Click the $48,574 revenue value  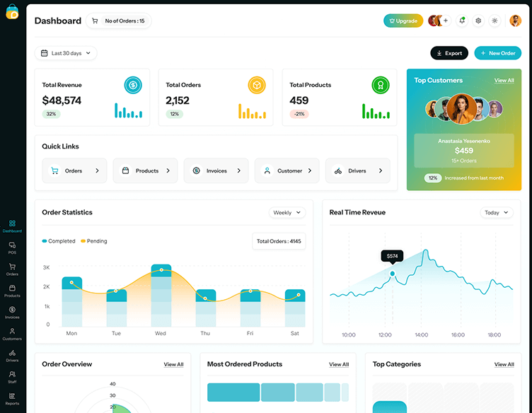[62, 100]
